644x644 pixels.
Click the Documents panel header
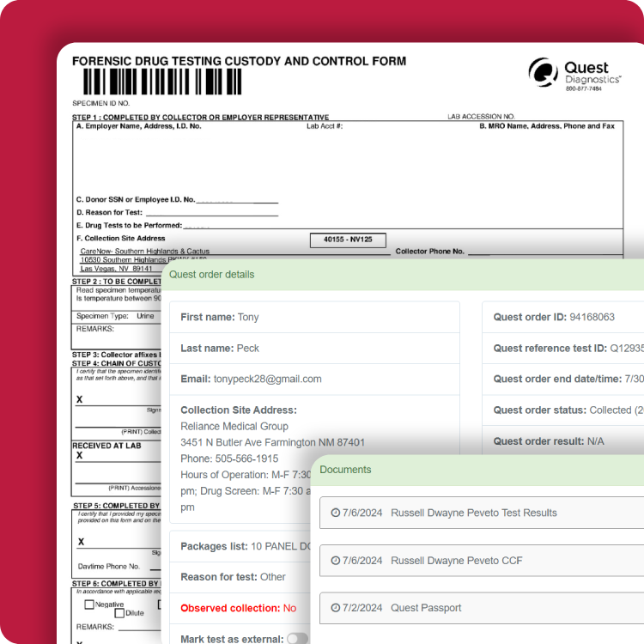tap(477, 470)
